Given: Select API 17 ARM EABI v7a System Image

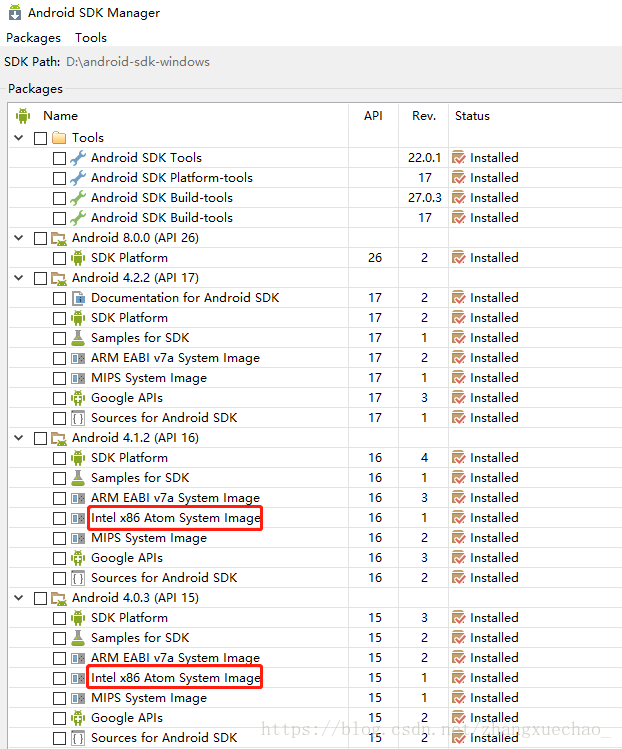Looking at the screenshot, I should pos(315,358).
